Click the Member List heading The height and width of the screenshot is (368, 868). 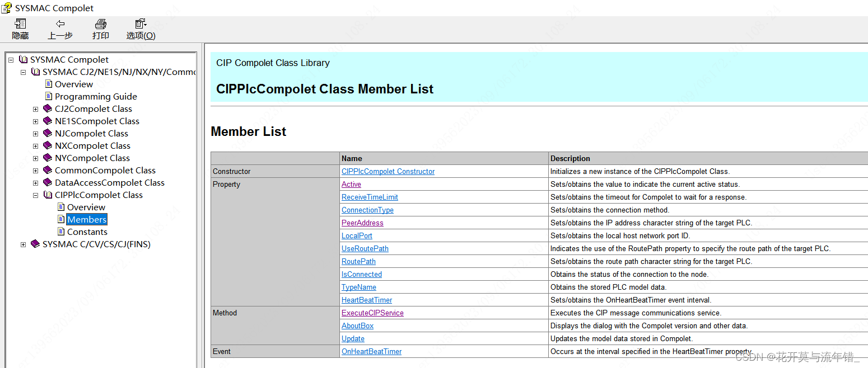249,131
